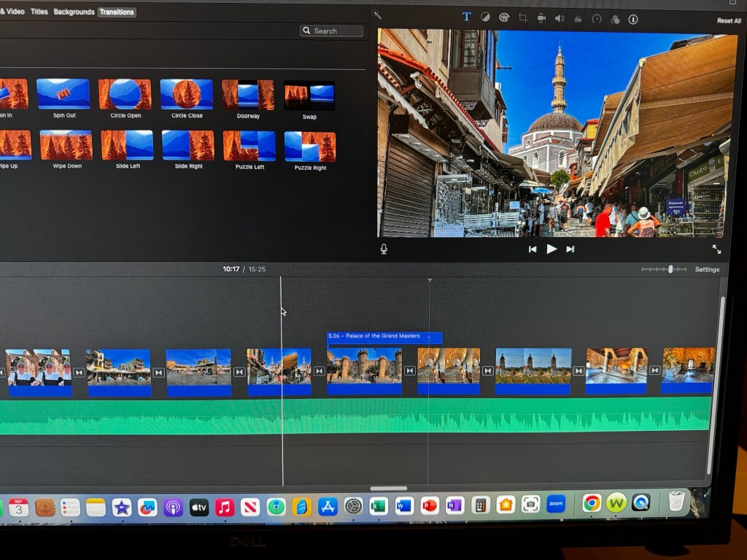Viewport: 747px width, 560px height.
Task: Click the voiceover microphone icon
Action: [x=384, y=249]
